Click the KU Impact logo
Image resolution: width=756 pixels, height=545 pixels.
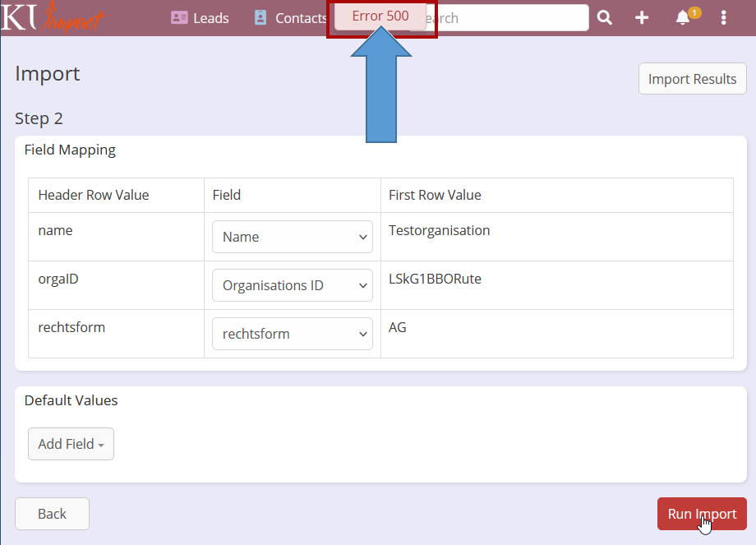pos(53,17)
